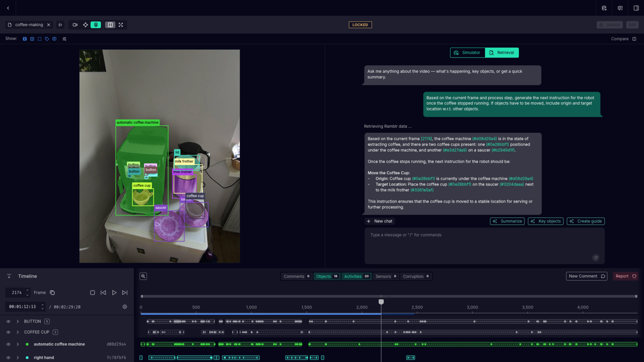This screenshot has width=644, height=362.
Task: Expand the COFFEE CUP group
Action: coord(18,332)
